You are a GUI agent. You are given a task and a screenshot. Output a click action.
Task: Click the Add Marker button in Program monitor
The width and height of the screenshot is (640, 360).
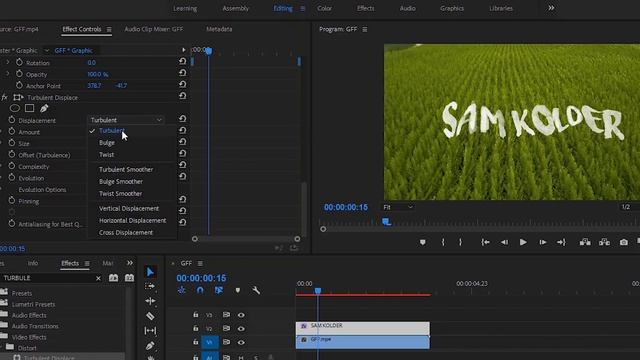[x=422, y=242]
